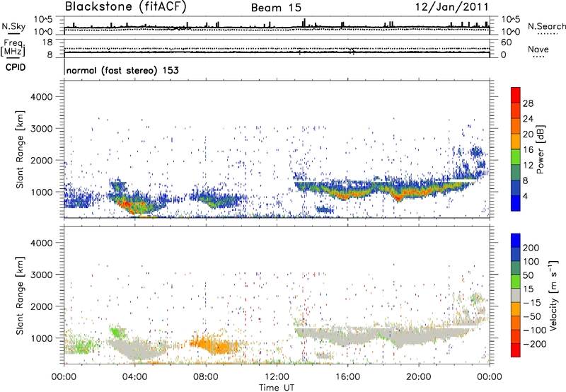Click the '16:00' time tick label
This screenshot has width=566, height=392.
click(x=347, y=377)
